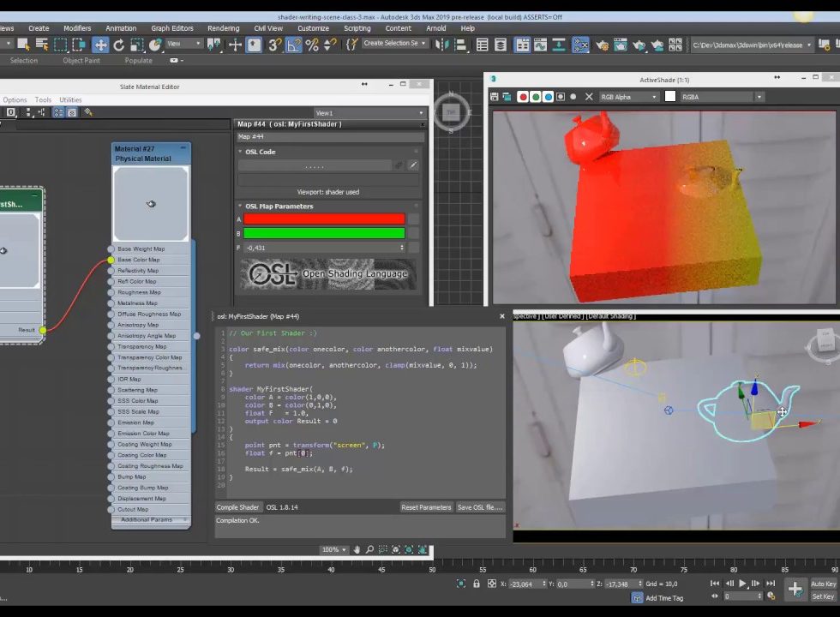Select the Select by Name tool
840x617 pixels.
[x=42, y=45]
